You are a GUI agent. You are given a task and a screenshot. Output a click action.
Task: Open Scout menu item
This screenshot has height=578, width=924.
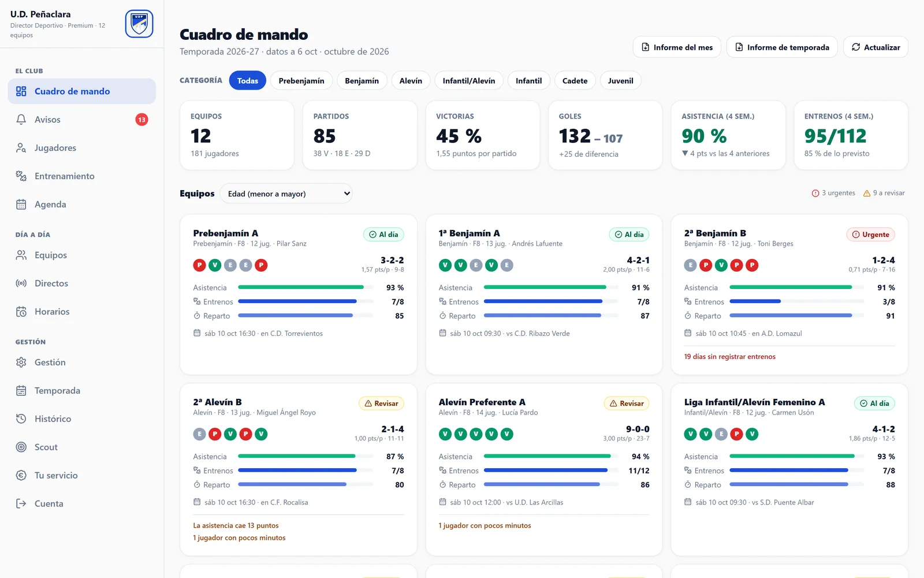[82, 447]
